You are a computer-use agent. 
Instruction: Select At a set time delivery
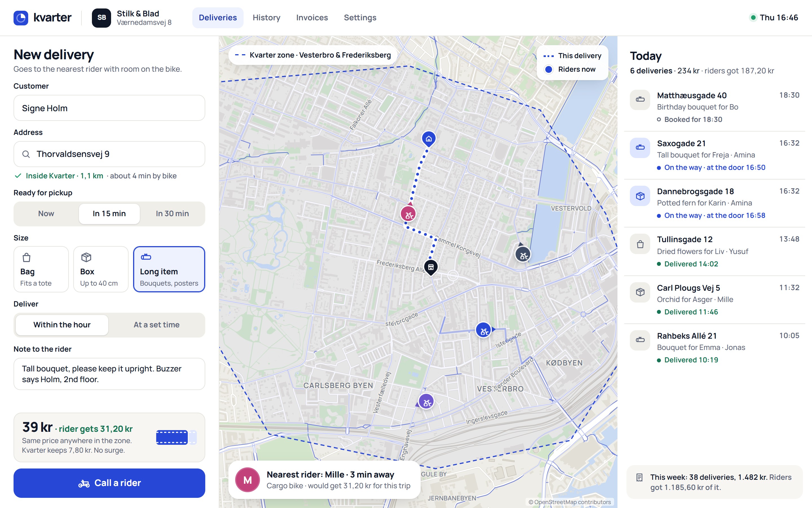(x=156, y=325)
